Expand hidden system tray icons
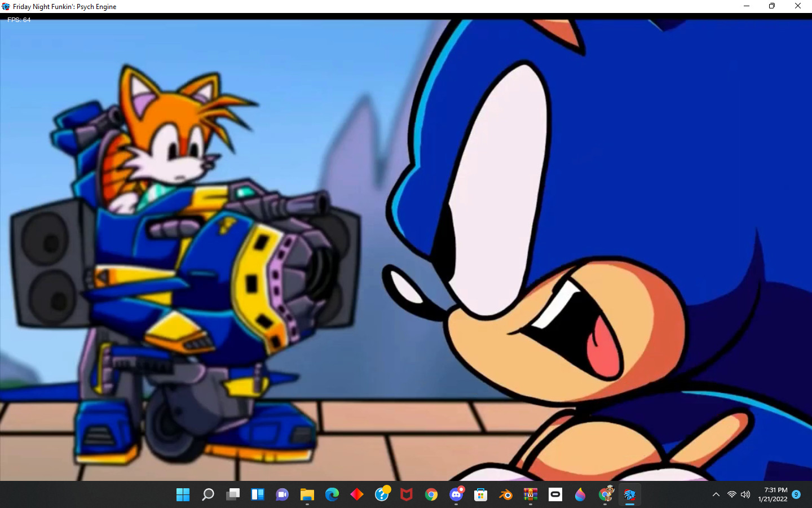Image resolution: width=812 pixels, height=508 pixels. tap(716, 495)
